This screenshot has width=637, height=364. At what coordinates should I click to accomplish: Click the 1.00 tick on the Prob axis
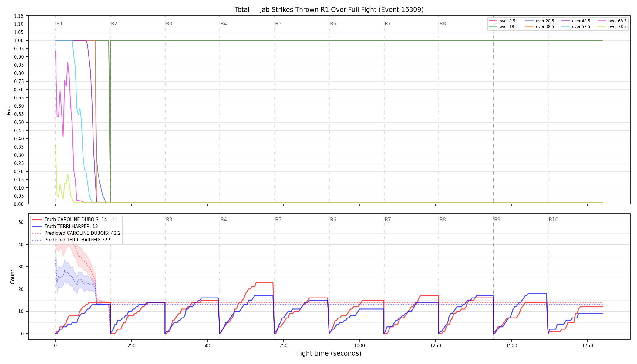point(19,41)
